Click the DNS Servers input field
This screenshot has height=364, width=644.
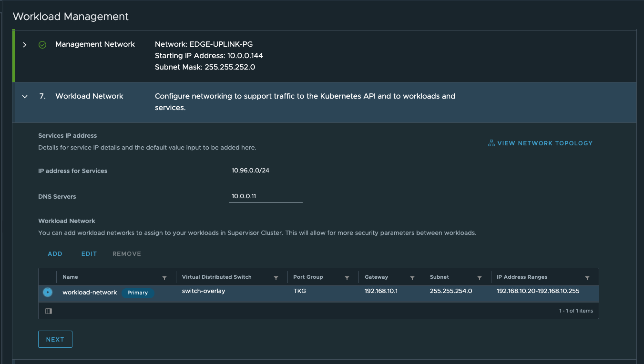[266, 196]
